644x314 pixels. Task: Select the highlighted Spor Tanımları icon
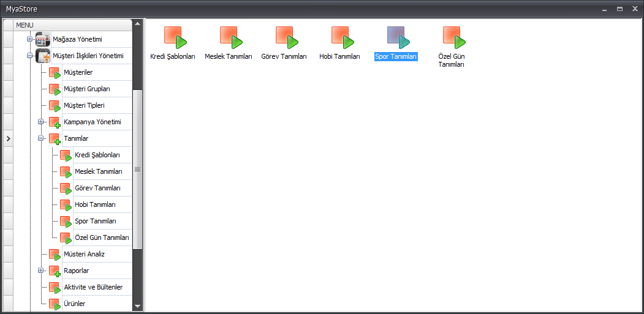point(397,38)
